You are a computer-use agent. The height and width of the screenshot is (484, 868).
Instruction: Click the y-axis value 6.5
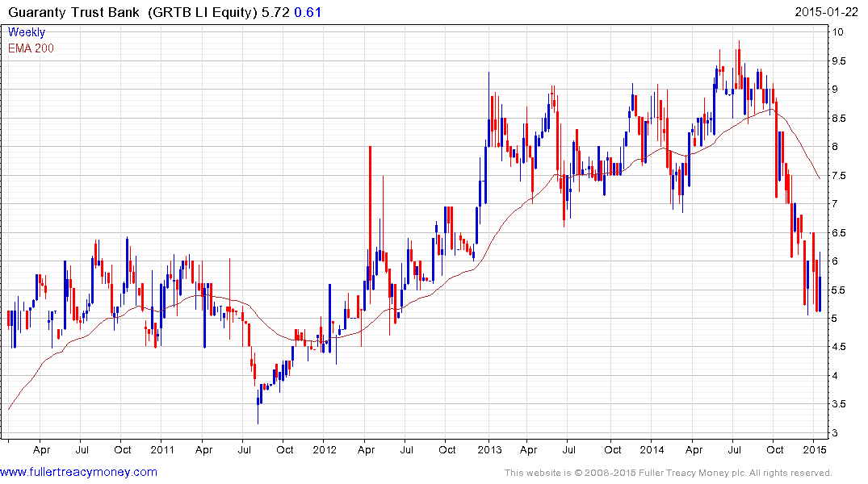(x=839, y=233)
